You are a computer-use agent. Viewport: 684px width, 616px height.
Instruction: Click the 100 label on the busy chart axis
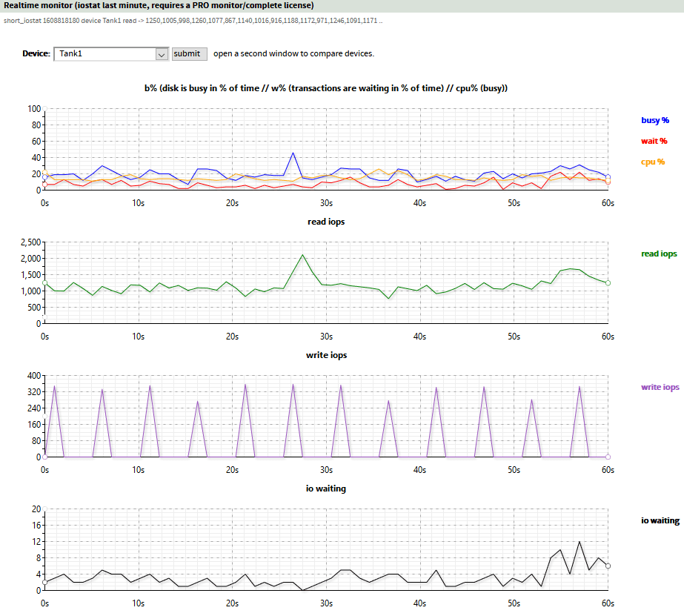point(34,109)
